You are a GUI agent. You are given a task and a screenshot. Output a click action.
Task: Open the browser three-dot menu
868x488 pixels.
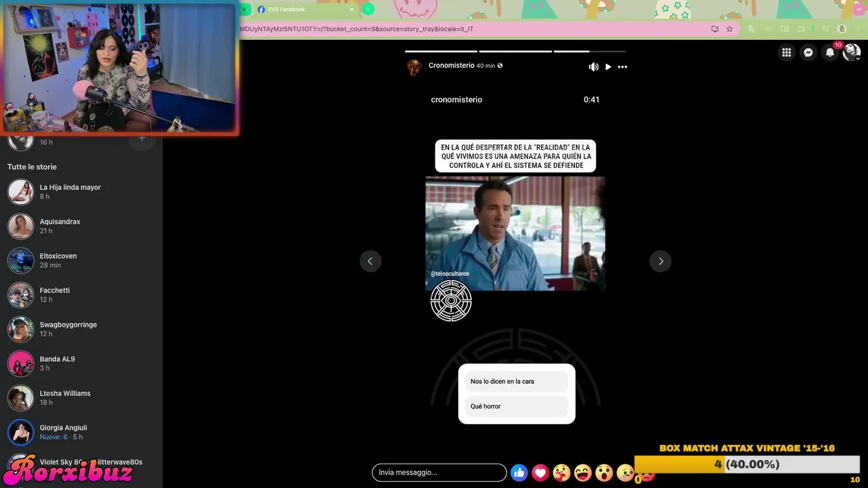[x=858, y=29]
